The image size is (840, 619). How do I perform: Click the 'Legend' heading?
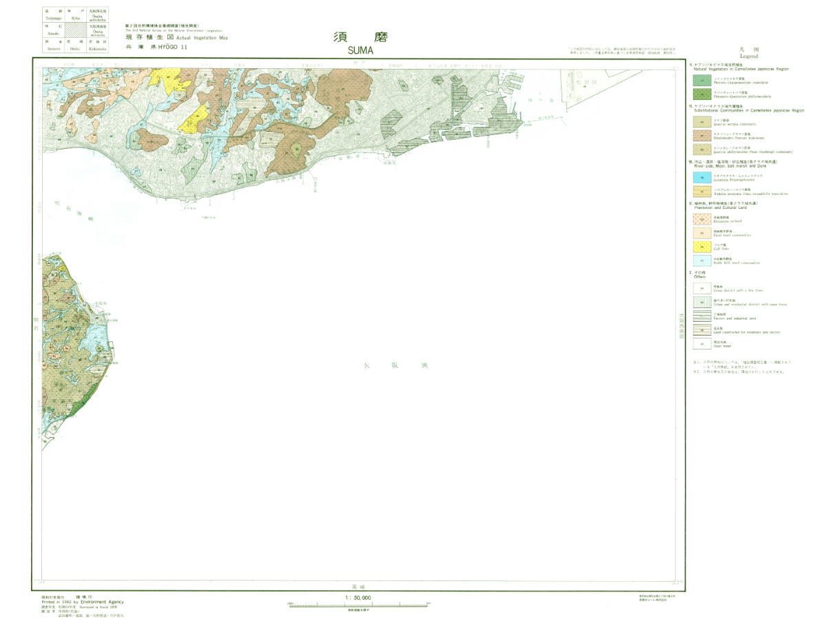tap(748, 56)
